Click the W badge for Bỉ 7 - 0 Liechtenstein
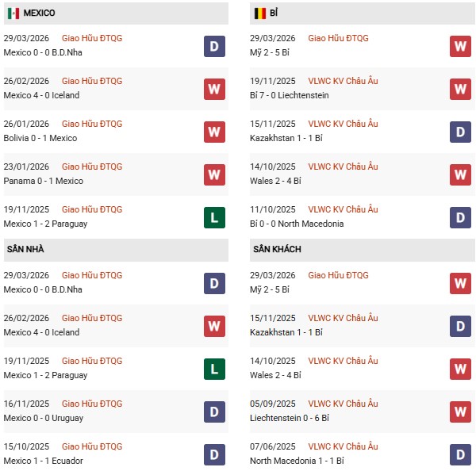The width and height of the screenshot is (476, 471). pos(461,89)
